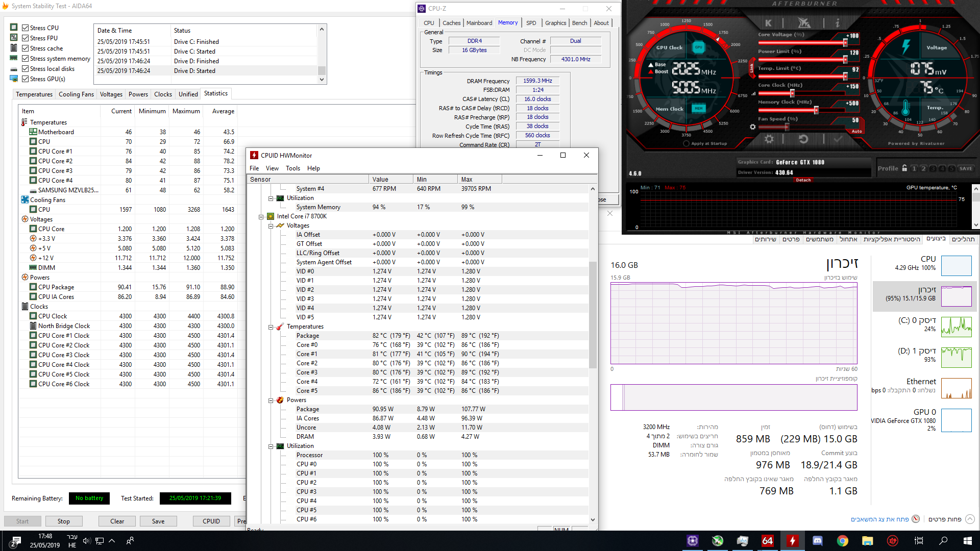Screen dimensions: 980x551
Task: Collapse Intel Core i7 8700K tree node
Action: (x=261, y=216)
